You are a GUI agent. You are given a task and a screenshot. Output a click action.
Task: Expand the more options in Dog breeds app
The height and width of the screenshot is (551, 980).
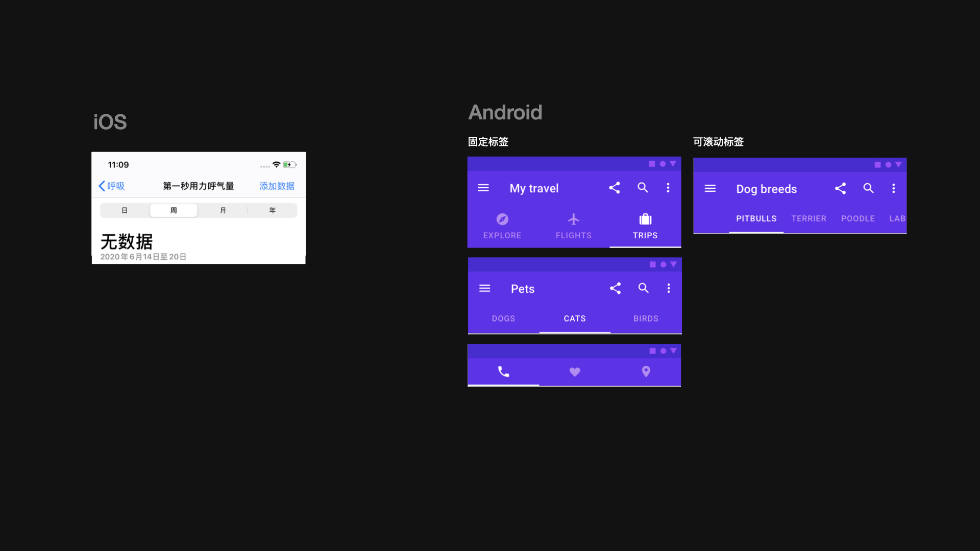[893, 188]
